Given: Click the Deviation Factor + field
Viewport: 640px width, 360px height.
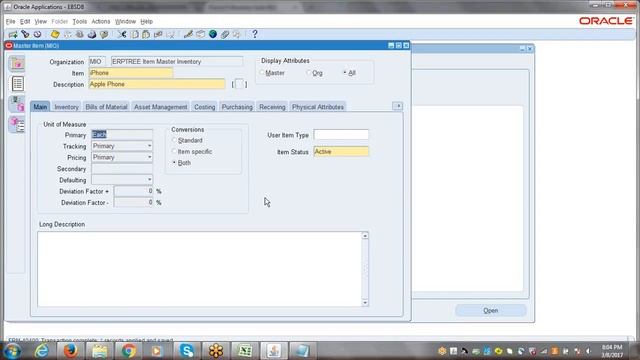Looking at the screenshot, I should click(x=133, y=191).
